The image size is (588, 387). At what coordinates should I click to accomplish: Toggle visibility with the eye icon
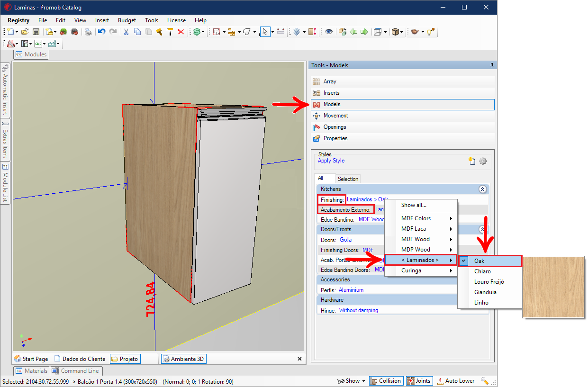[328, 32]
